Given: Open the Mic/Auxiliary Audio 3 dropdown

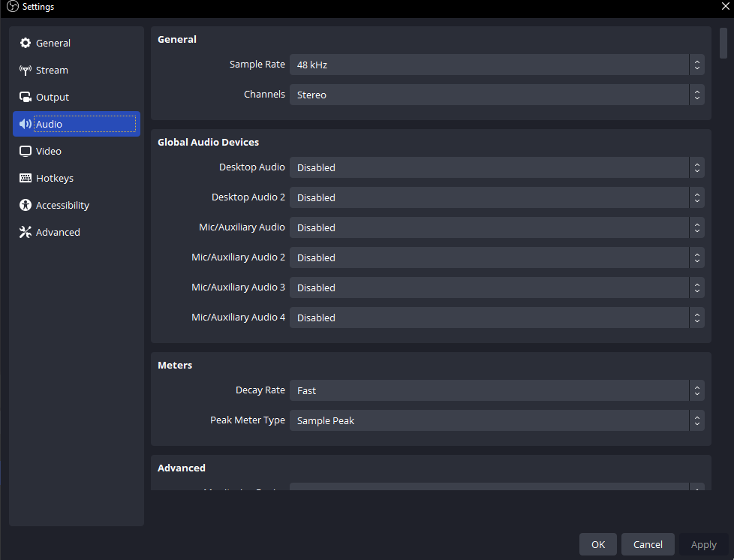Looking at the screenshot, I should (497, 288).
